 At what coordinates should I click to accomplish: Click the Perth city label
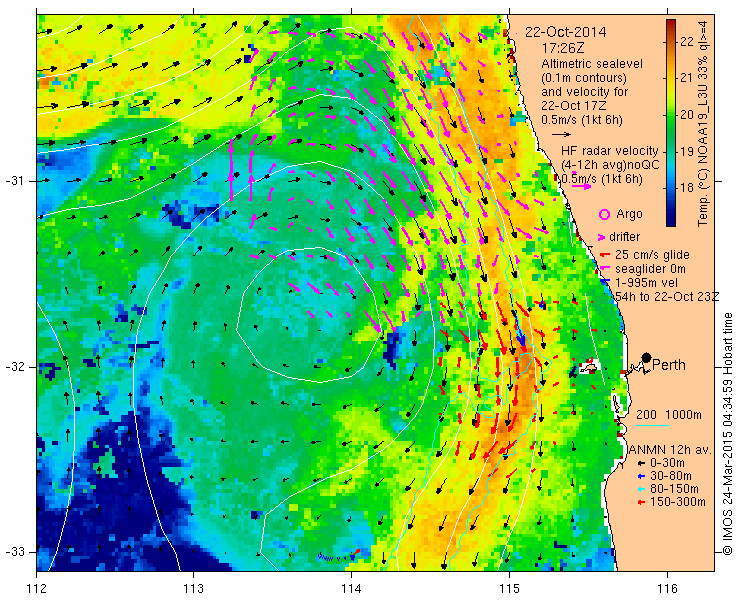[669, 365]
